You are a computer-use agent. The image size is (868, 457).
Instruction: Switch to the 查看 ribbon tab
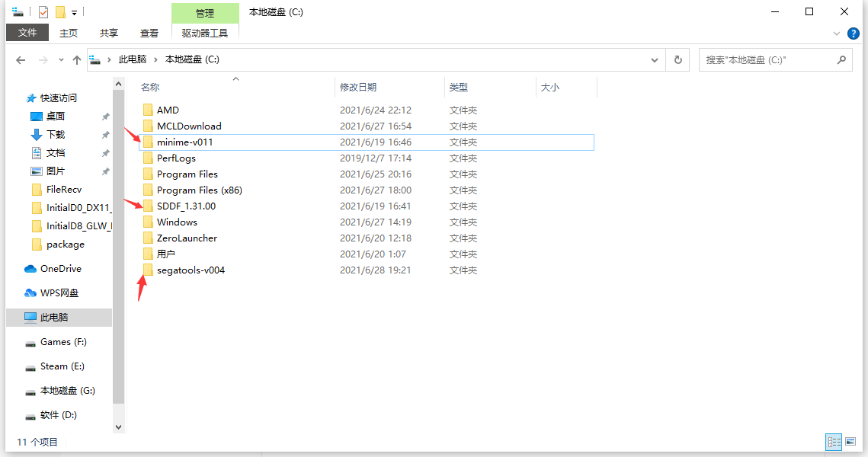[x=149, y=34]
